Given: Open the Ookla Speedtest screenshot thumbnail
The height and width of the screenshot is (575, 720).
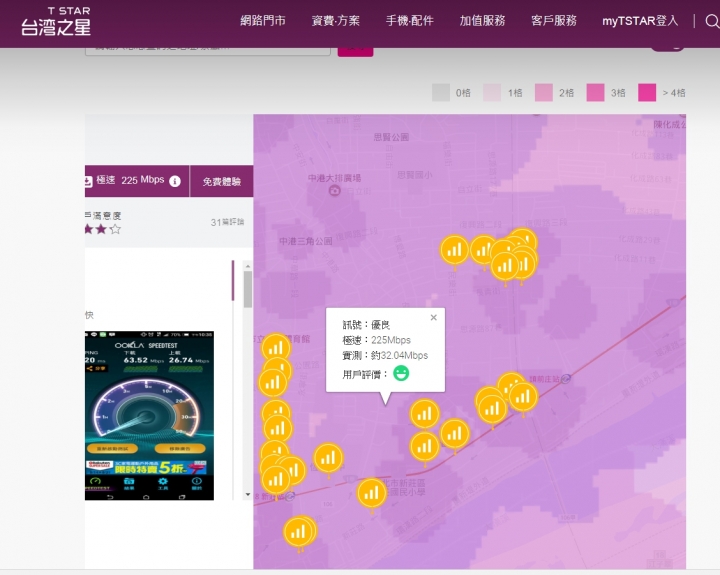Looking at the screenshot, I should (149, 416).
